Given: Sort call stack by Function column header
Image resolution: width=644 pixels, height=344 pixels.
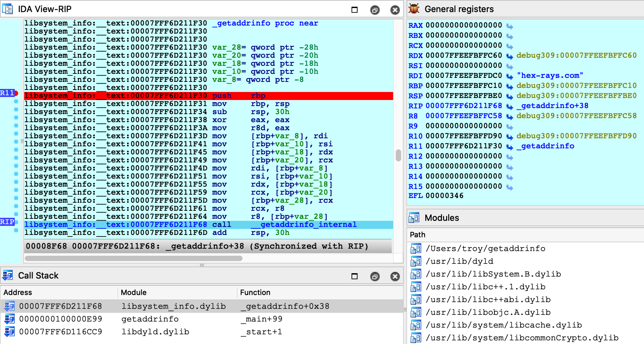Looking at the screenshot, I should (x=255, y=292).
